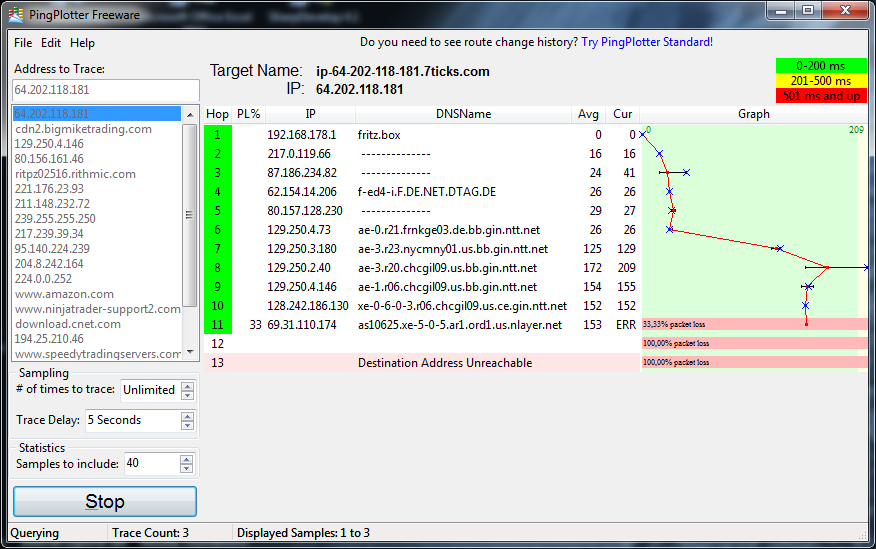Click the Graph column header

point(754,114)
